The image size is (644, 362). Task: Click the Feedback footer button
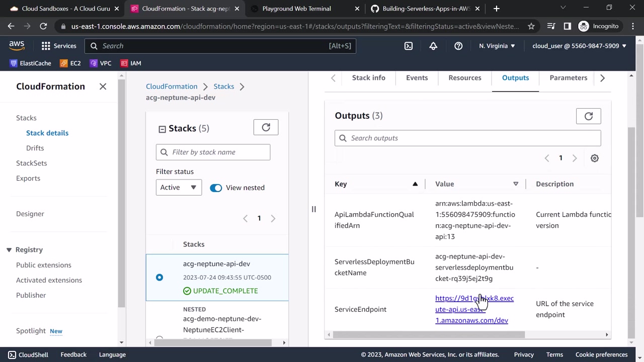[x=73, y=354]
